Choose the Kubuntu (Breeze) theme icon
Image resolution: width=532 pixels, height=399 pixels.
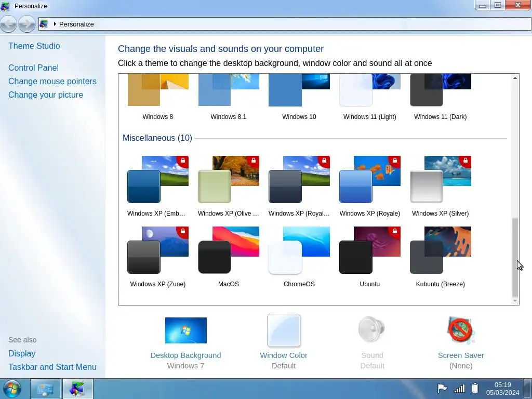pyautogui.click(x=441, y=250)
